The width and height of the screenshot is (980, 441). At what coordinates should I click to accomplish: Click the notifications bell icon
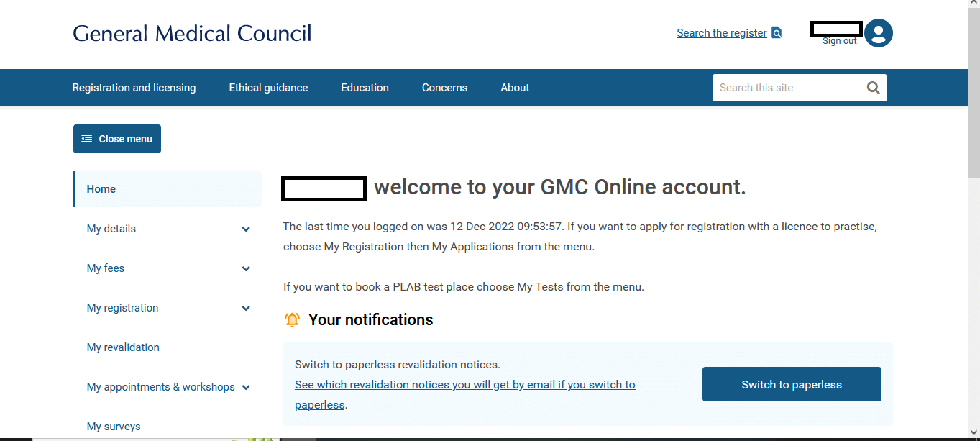pyautogui.click(x=292, y=320)
